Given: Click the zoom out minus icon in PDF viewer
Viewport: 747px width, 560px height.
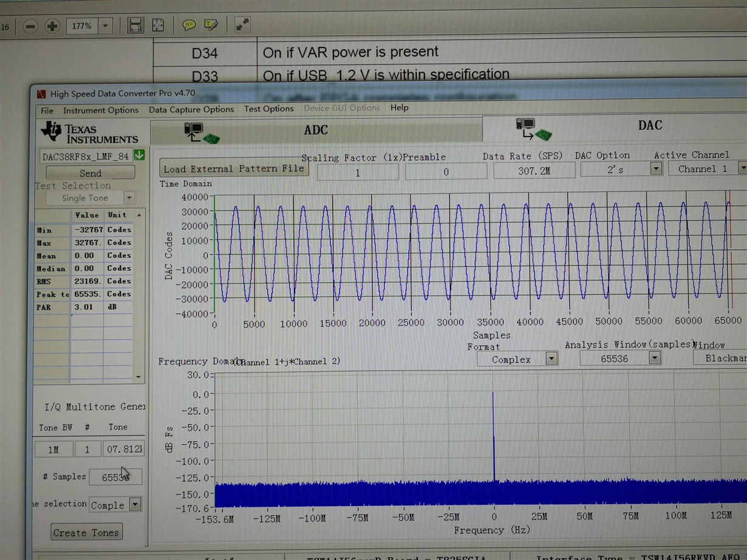Looking at the screenshot, I should [x=30, y=26].
